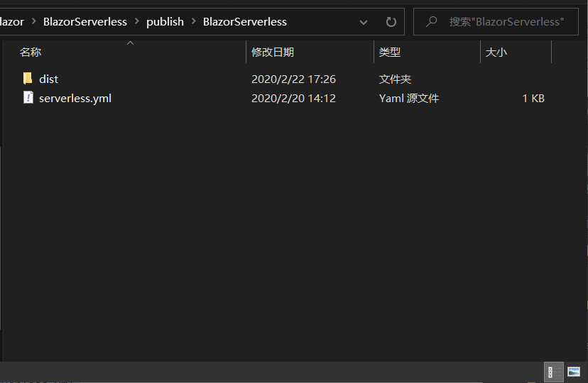Viewport: 588px width, 383px height.
Task: Click the serverless.yml file icon
Action: tap(28, 98)
